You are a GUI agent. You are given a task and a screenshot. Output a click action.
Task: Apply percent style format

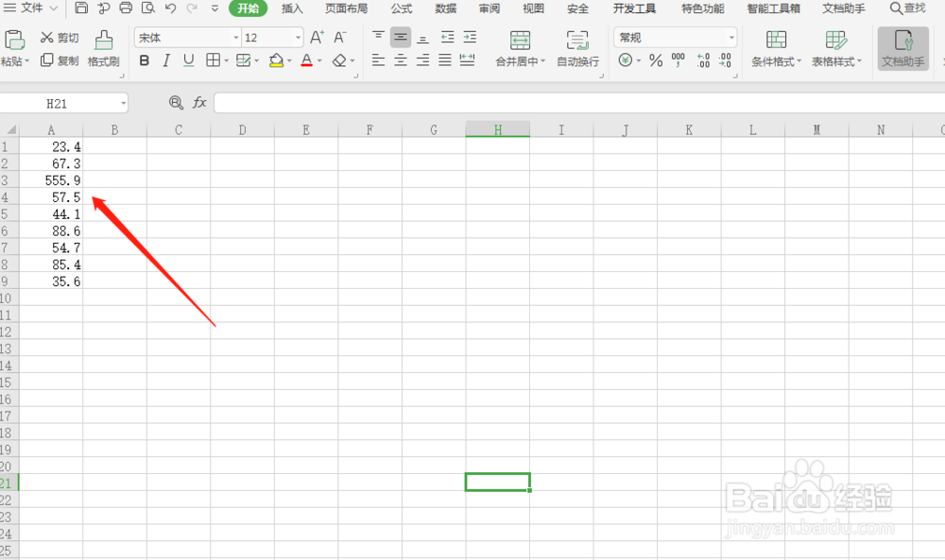(x=656, y=60)
